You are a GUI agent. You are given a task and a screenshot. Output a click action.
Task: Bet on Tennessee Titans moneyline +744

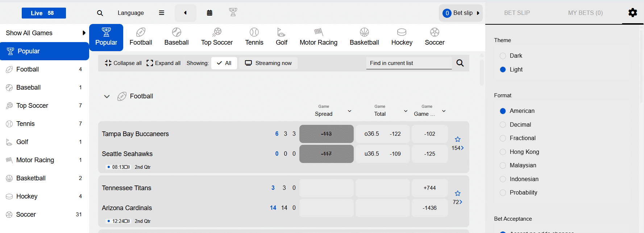coord(430,188)
